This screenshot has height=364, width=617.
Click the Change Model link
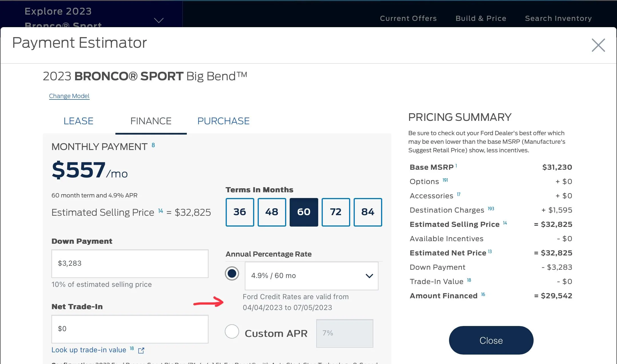pyautogui.click(x=69, y=96)
